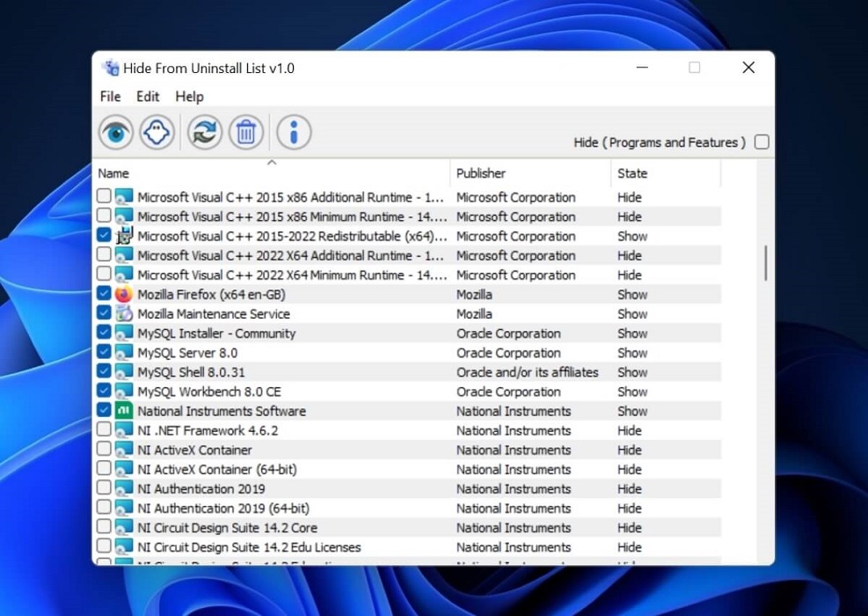The image size is (868, 616).
Task: Click the app icon beside Hide From Uninstall List title
Action: click(109, 68)
